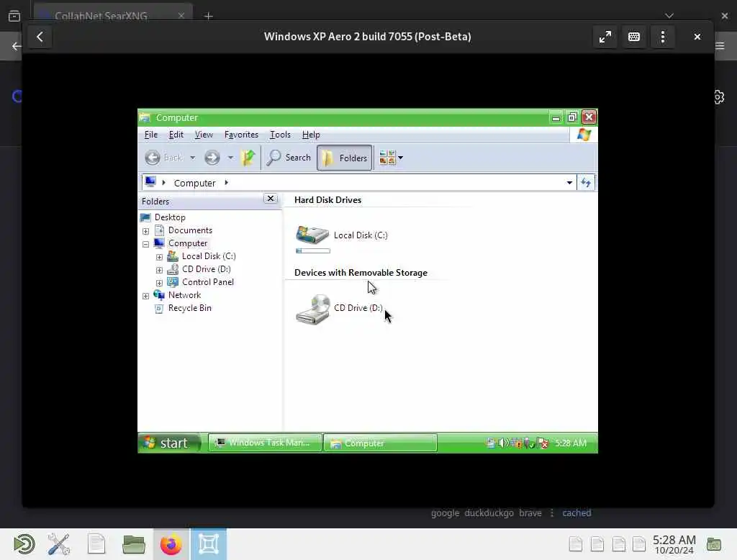Close the Folders pane with X
737x560 pixels.
271,199
